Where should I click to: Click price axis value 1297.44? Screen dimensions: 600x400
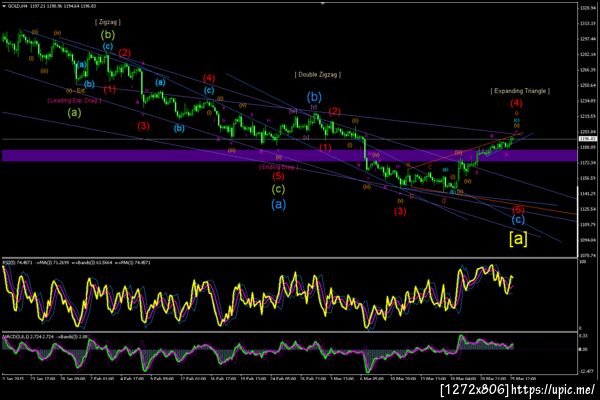point(588,39)
